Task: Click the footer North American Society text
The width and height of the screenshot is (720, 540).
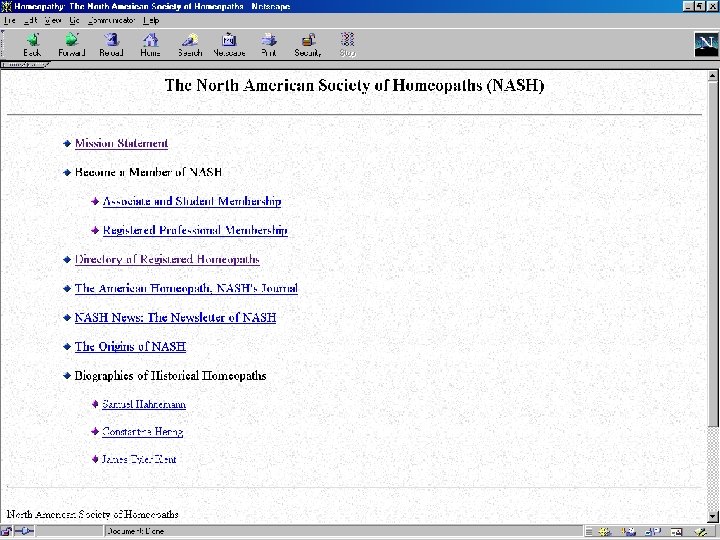Action: (x=92, y=514)
